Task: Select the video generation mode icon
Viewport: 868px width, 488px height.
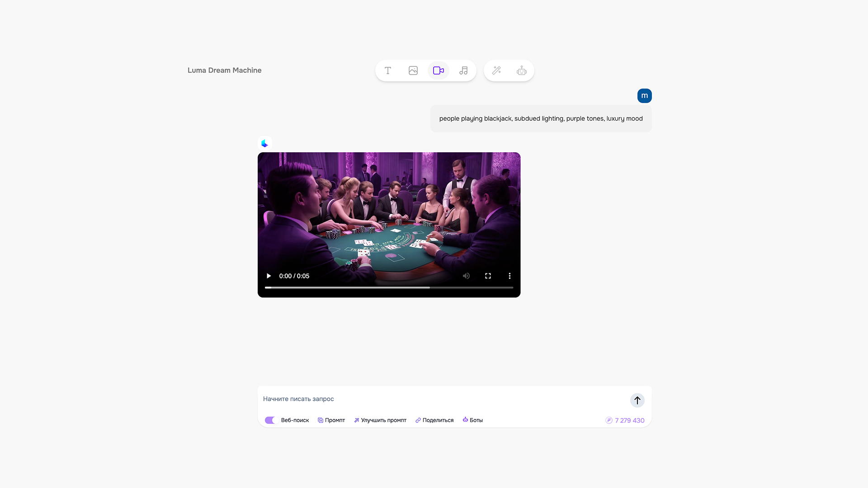Action: pos(439,70)
